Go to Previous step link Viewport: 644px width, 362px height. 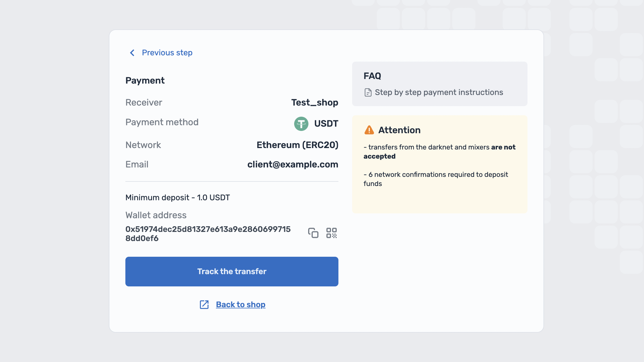pos(167,53)
